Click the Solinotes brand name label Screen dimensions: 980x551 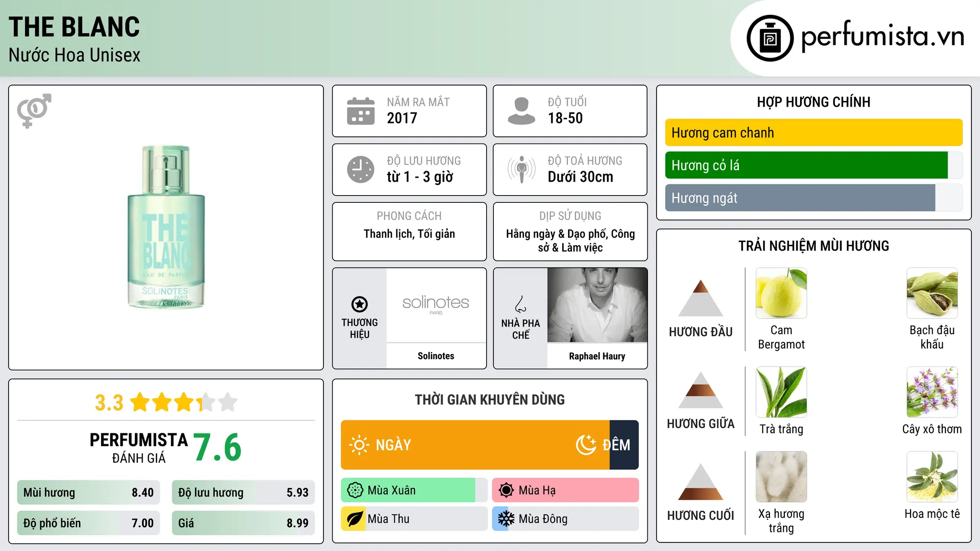436,356
